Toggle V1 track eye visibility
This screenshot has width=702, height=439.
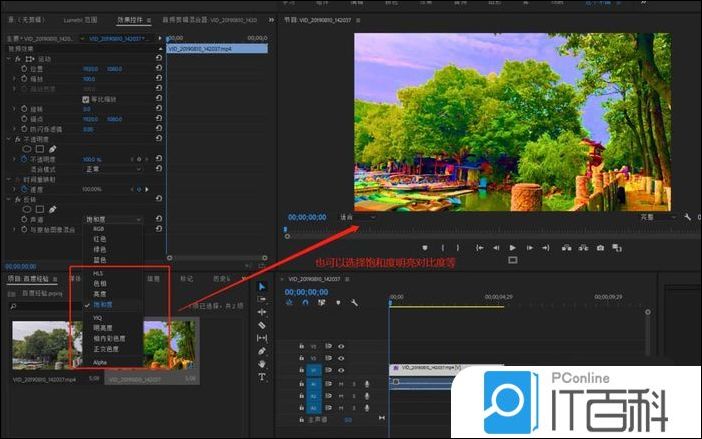341,370
